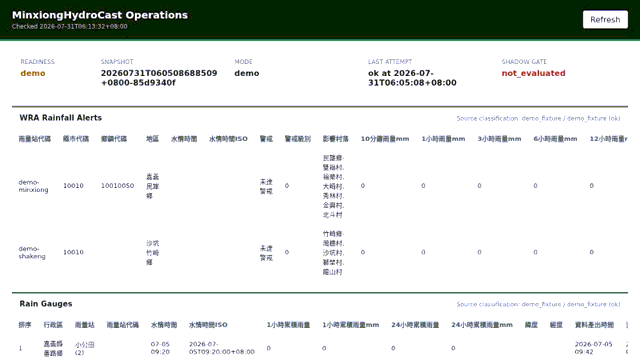Click the '10分鐘雨量mm' column header
This screenshot has width=640, height=360.
pyautogui.click(x=385, y=139)
